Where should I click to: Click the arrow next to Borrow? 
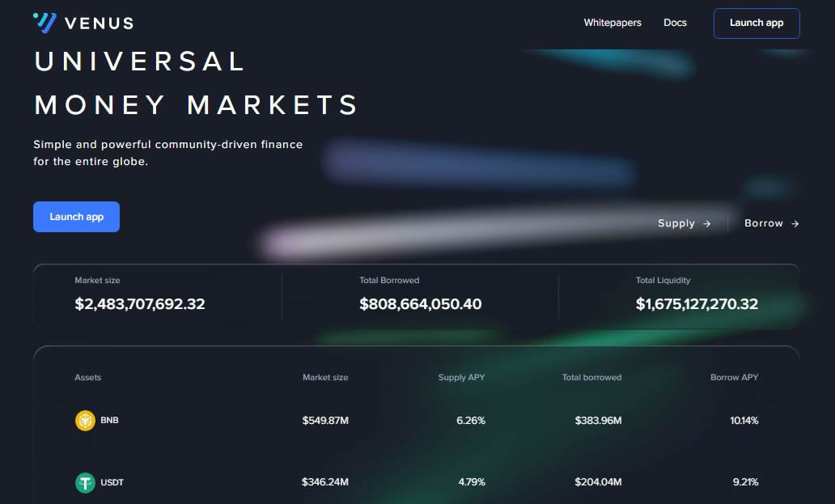(x=795, y=224)
